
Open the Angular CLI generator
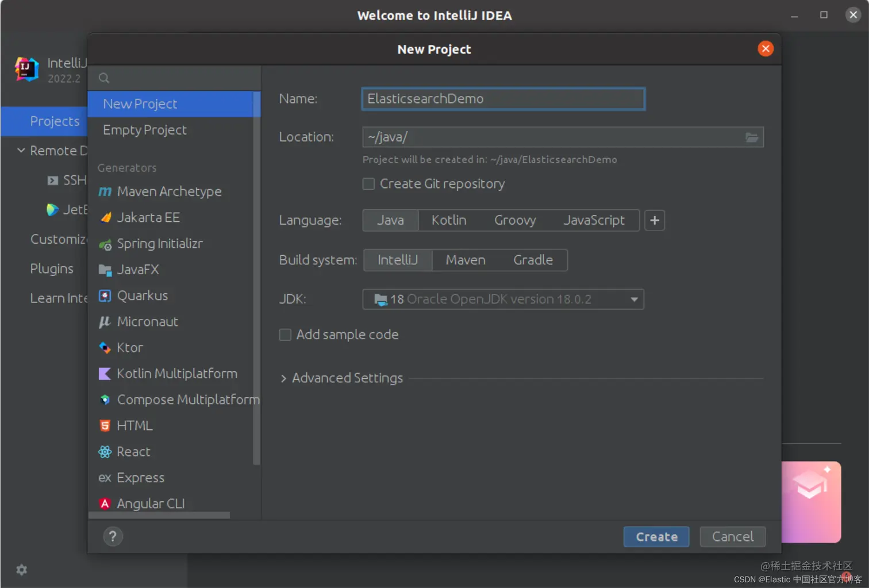coord(150,503)
